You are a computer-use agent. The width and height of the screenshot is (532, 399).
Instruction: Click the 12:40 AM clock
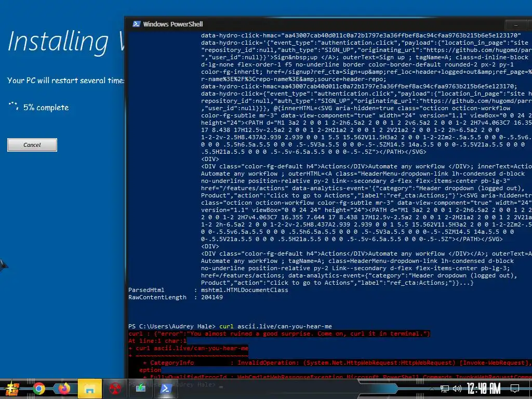484,389
